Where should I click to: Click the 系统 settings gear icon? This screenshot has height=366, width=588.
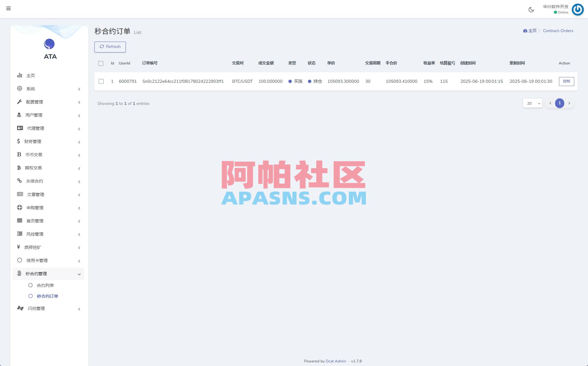[x=19, y=88]
